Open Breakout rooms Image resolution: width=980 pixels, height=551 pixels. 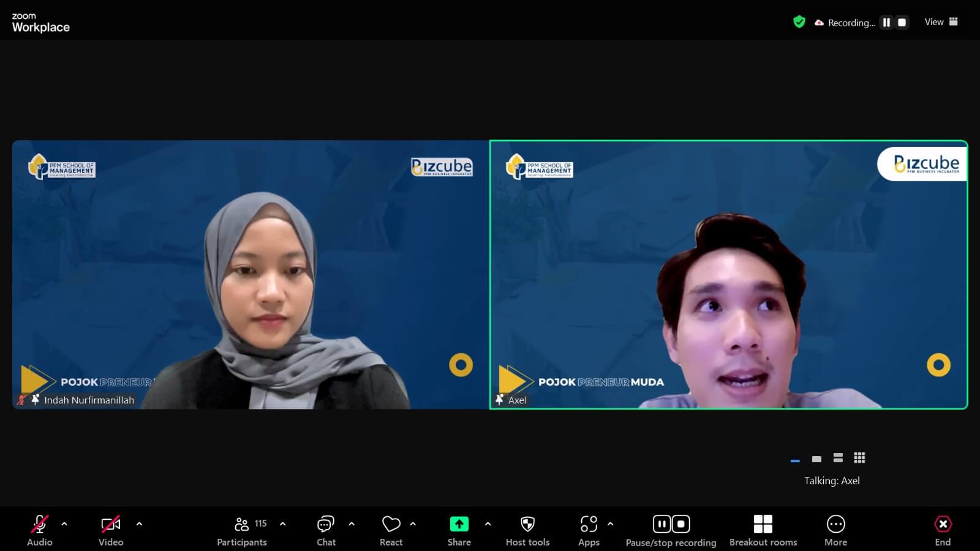point(763,530)
